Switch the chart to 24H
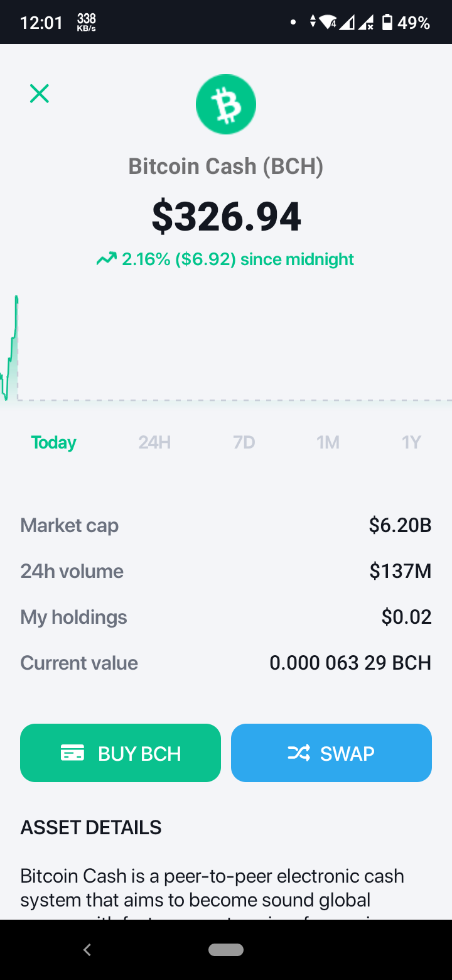This screenshot has height=980, width=452. 154,442
